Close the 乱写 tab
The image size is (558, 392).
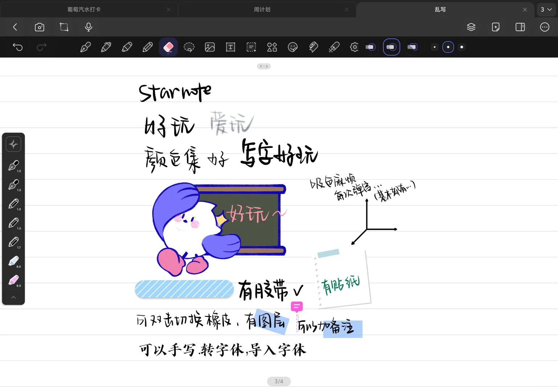(x=525, y=9)
